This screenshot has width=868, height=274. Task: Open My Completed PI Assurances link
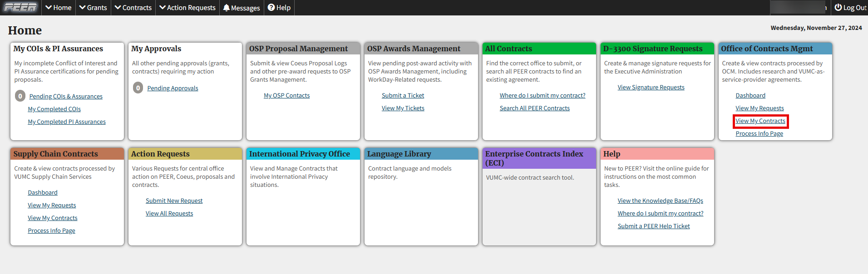[67, 122]
